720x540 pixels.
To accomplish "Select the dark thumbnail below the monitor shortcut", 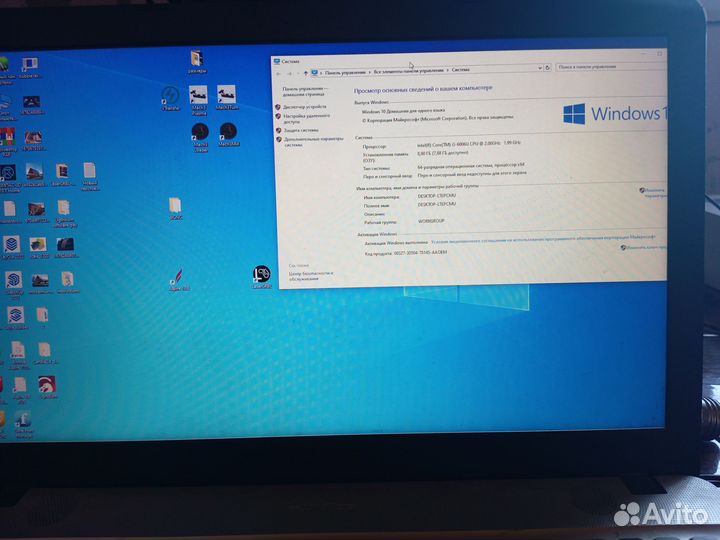I will [32, 105].
